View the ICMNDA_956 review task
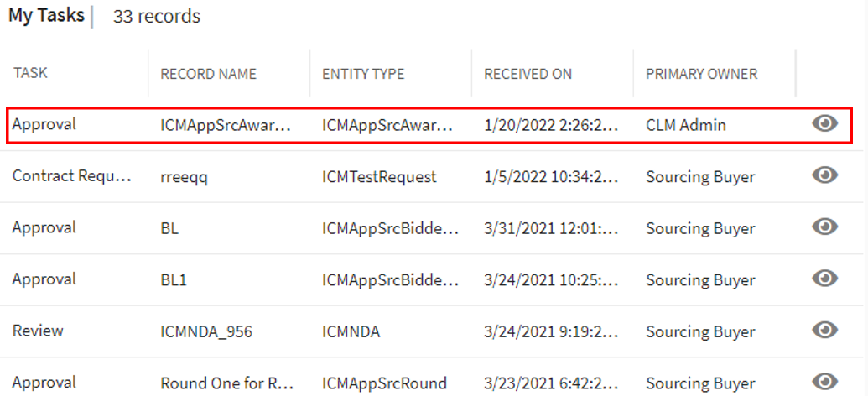Image resolution: width=868 pixels, height=396 pixels. pyautogui.click(x=825, y=331)
